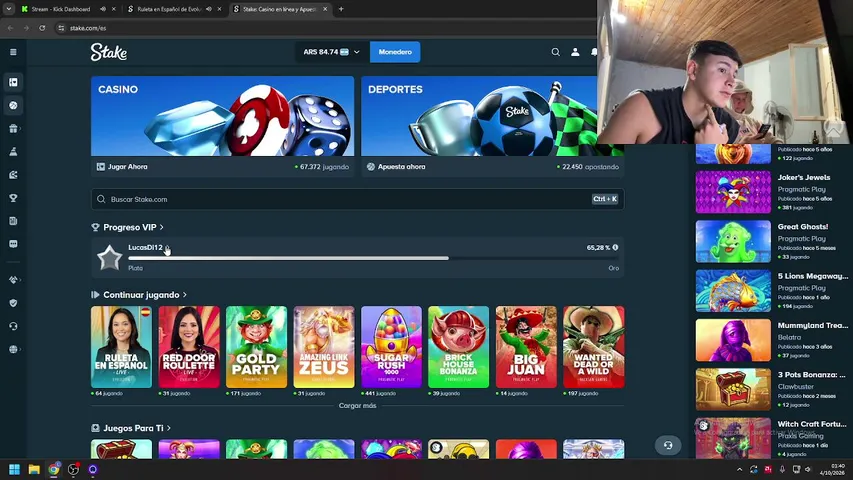Click Cargar más

click(x=357, y=405)
